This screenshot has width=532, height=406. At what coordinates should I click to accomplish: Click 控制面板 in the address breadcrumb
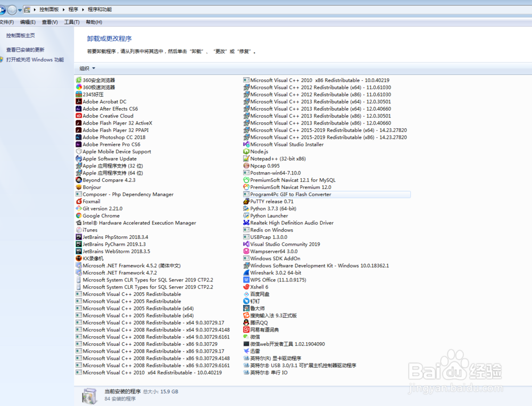[49, 10]
